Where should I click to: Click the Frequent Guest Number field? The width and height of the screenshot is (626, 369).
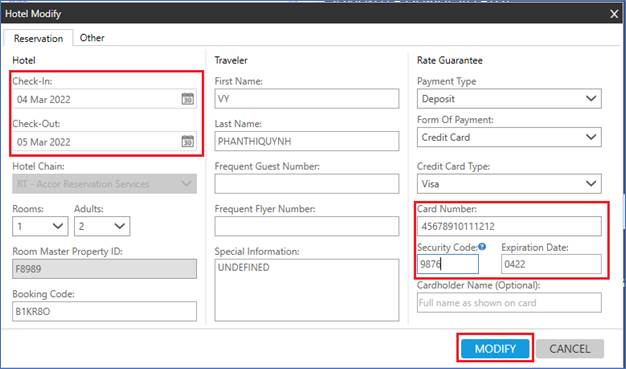pos(307,184)
